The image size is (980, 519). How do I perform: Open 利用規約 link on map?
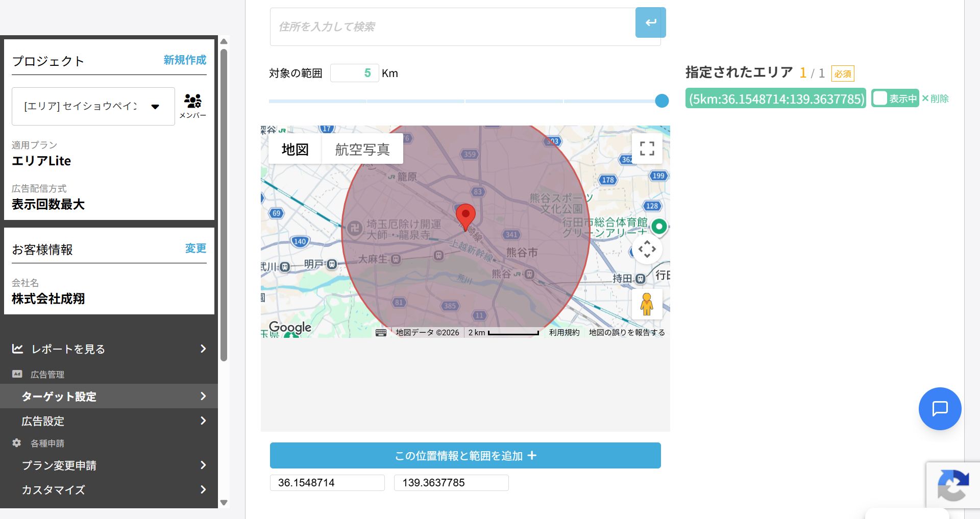(564, 333)
